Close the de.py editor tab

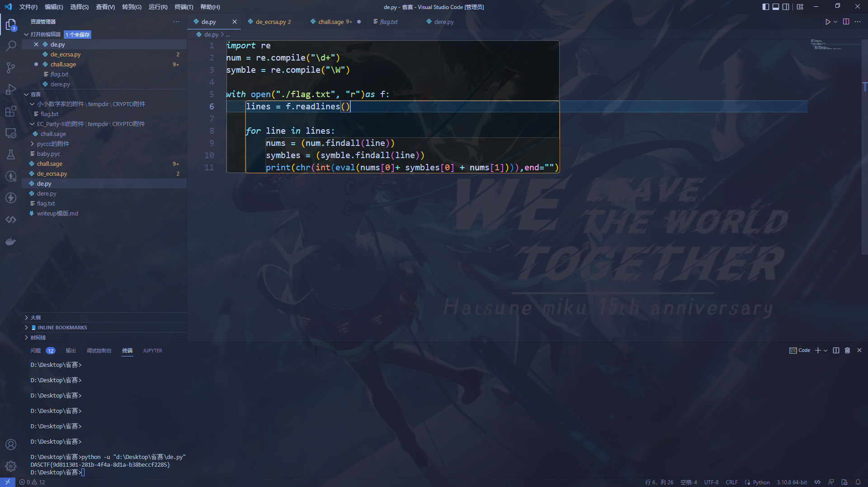(235, 22)
